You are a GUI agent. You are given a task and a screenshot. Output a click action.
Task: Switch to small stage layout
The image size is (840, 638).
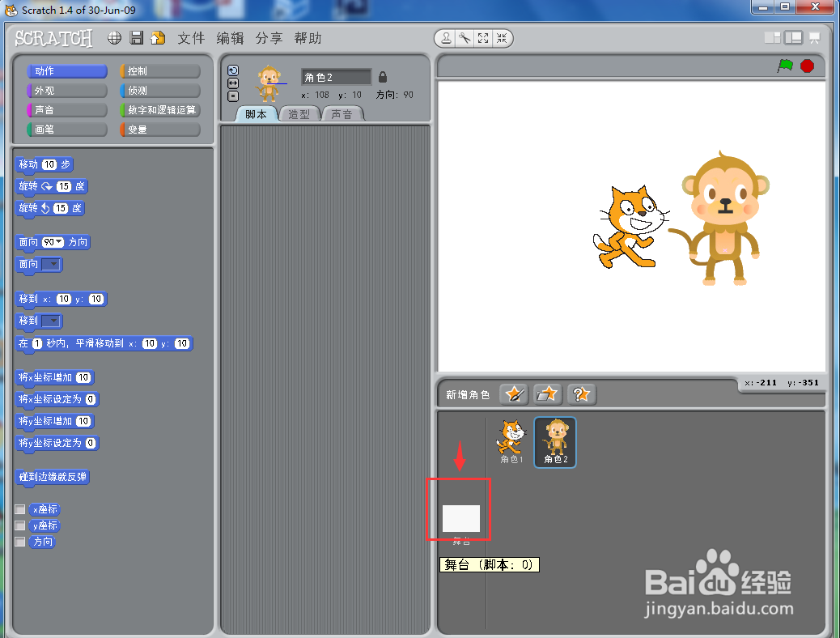tap(773, 37)
